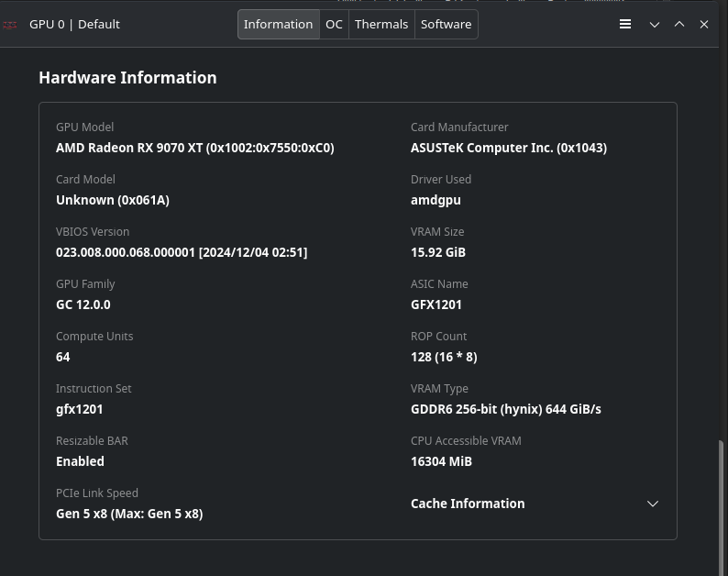
Task: Click the compute units value 64
Action: (62, 357)
